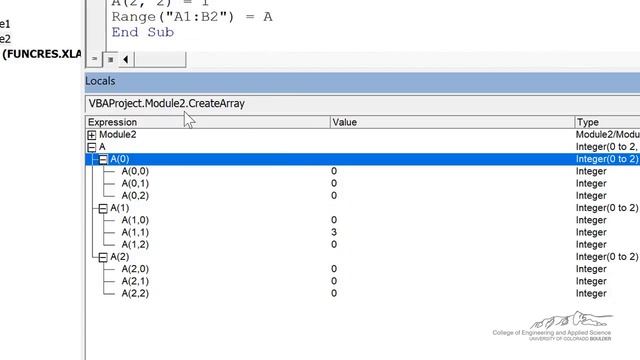Click the Expression column header
640x360 pixels.
[x=207, y=122]
